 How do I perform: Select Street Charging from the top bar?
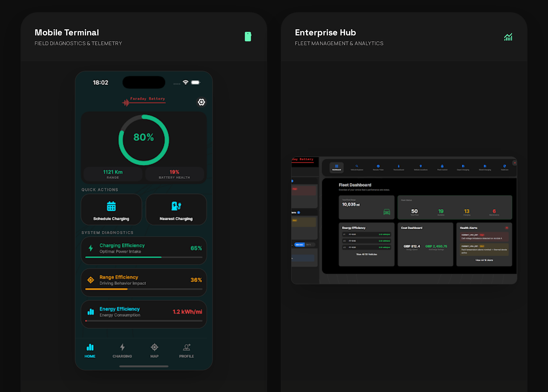[485, 167]
